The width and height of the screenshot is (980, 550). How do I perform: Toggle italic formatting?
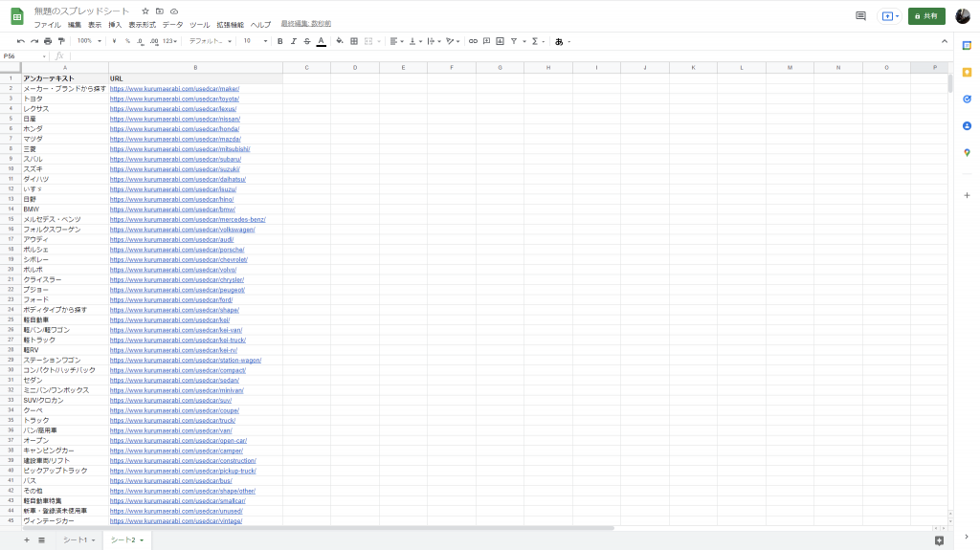point(293,41)
